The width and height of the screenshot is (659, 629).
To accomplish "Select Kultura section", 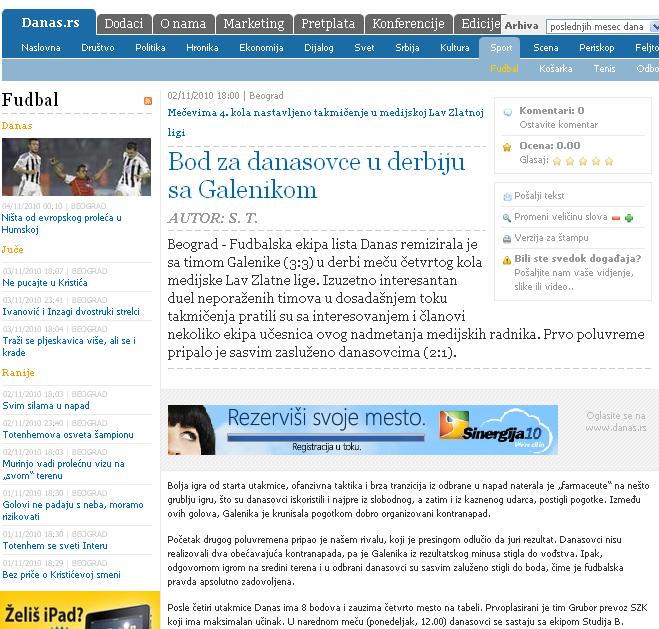I will pyautogui.click(x=455, y=47).
